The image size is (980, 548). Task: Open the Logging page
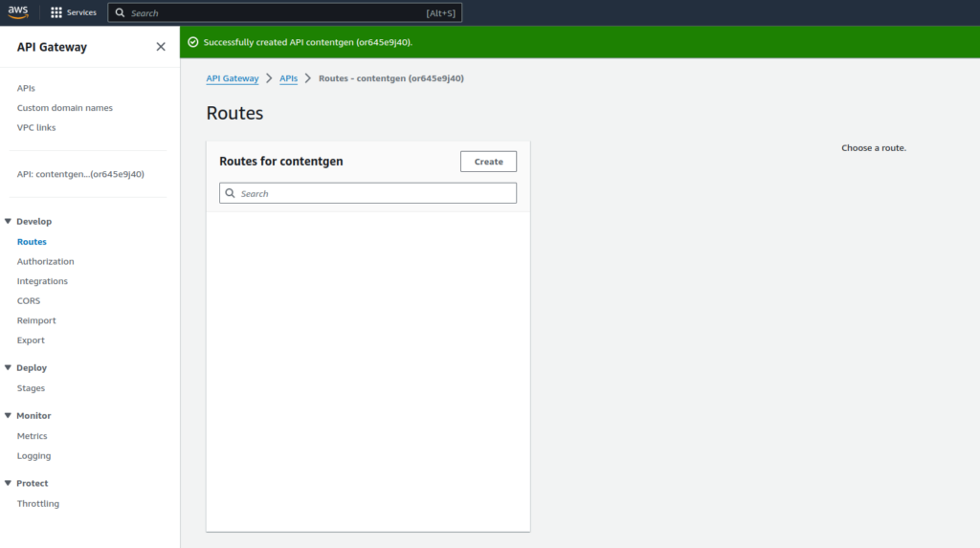point(33,455)
